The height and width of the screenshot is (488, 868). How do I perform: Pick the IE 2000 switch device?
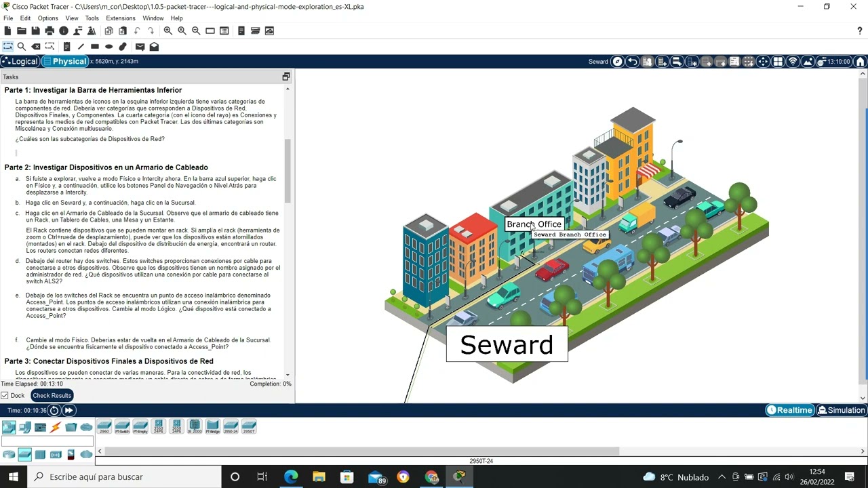coord(194,427)
